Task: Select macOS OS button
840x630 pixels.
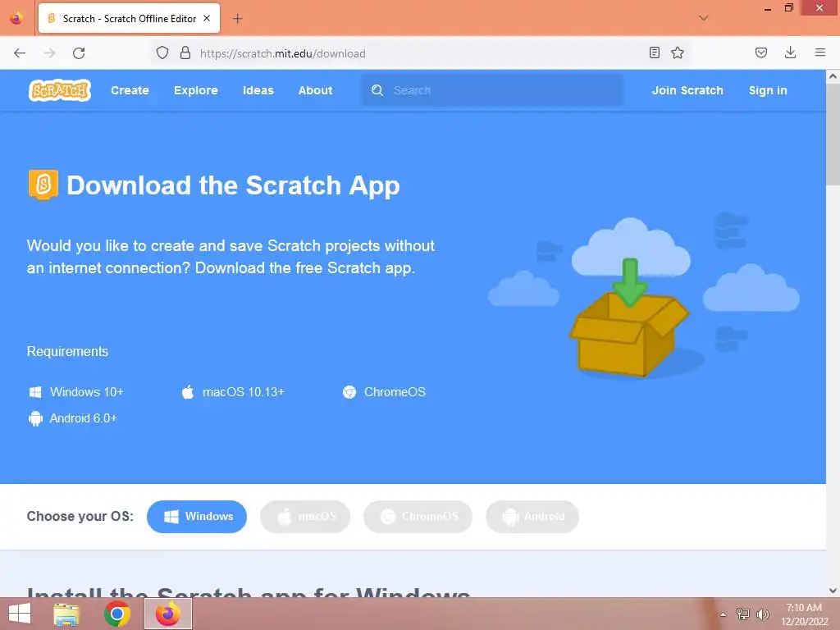Action: [x=305, y=517]
